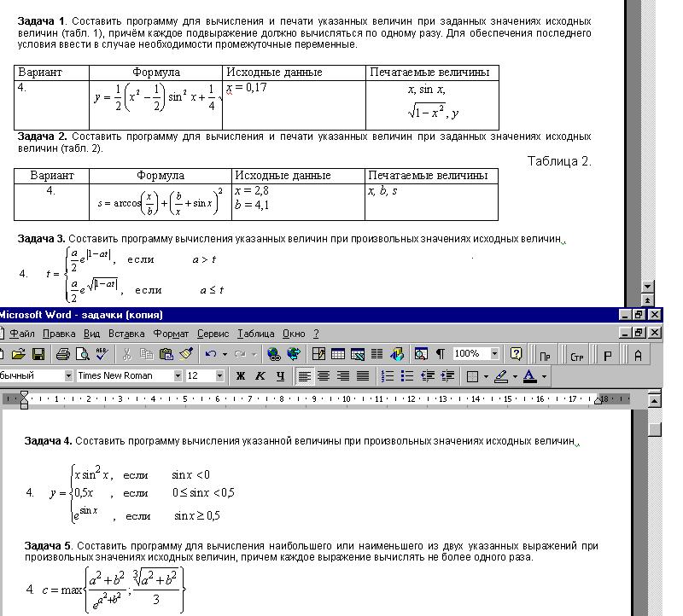Screen dimensions: 683x616
Task: Toggle bold formatting (Ж button)
Action: click(x=241, y=376)
